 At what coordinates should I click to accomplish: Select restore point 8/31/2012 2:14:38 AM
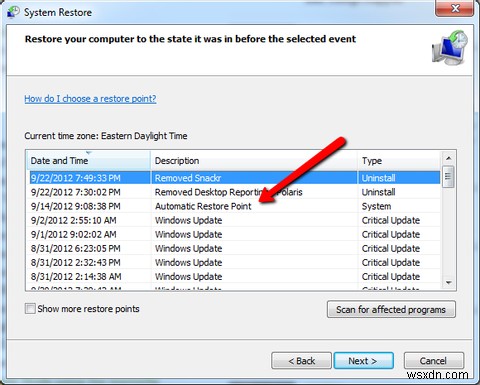(235, 276)
